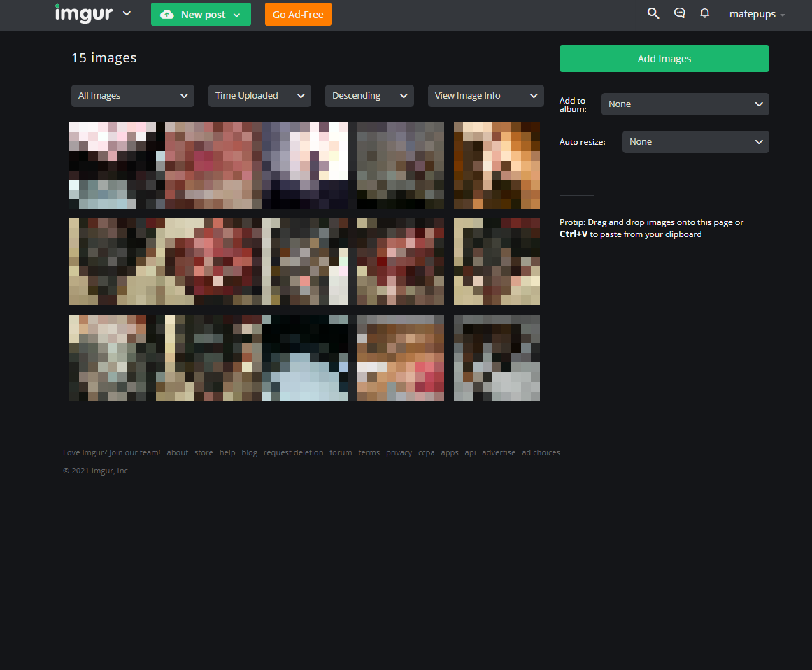
Task: Go to the Imgur home logo
Action: coord(84,13)
